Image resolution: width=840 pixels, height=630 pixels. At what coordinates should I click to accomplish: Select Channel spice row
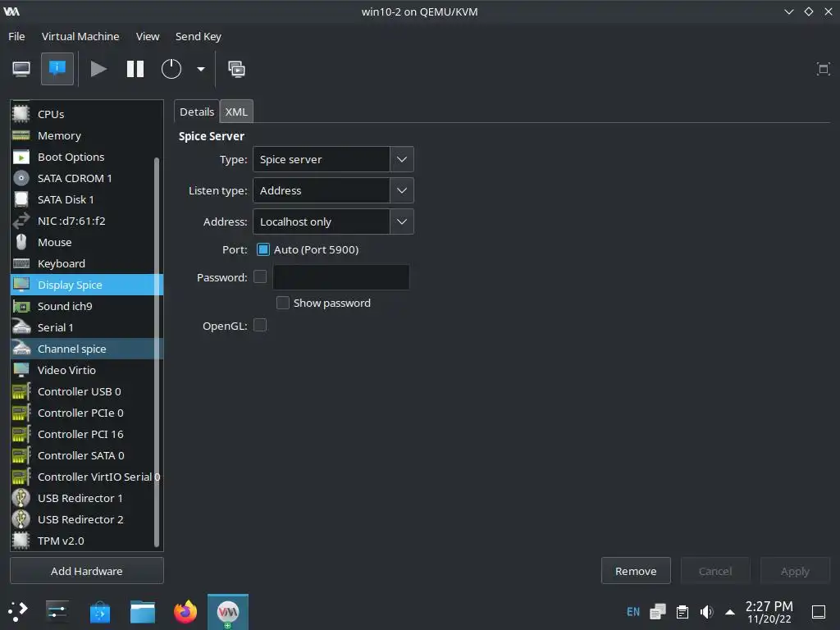pyautogui.click(x=87, y=349)
